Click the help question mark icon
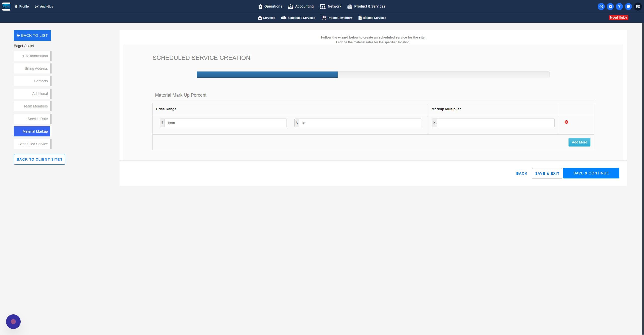644x335 pixels. tap(619, 7)
